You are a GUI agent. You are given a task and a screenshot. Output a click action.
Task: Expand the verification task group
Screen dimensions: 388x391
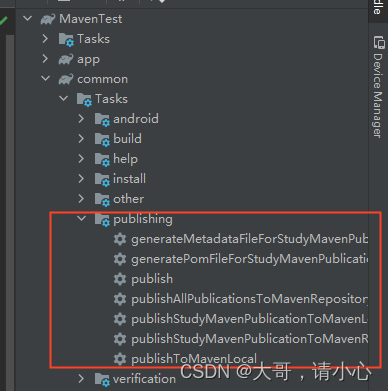pos(81,378)
